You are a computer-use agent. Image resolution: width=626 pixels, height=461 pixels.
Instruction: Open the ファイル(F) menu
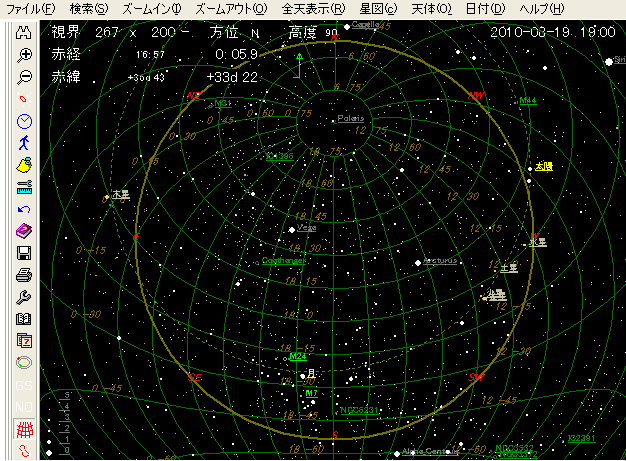[31, 9]
